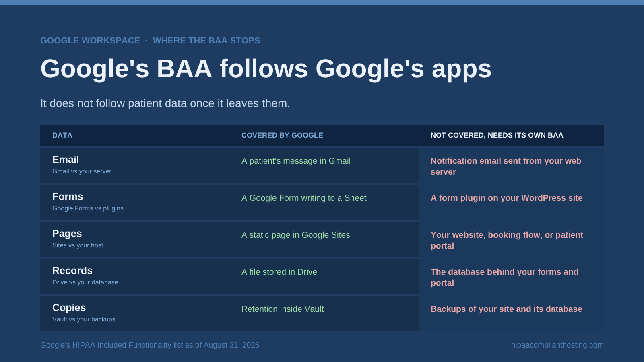Click the 'Pages' row title
644x362 pixels.
pyautogui.click(x=67, y=234)
